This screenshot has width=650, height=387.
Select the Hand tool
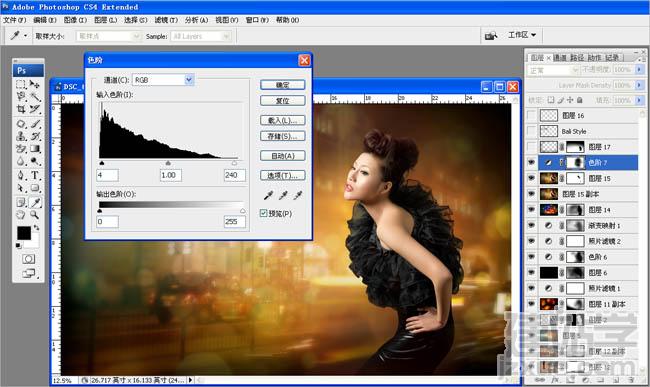pos(21,215)
